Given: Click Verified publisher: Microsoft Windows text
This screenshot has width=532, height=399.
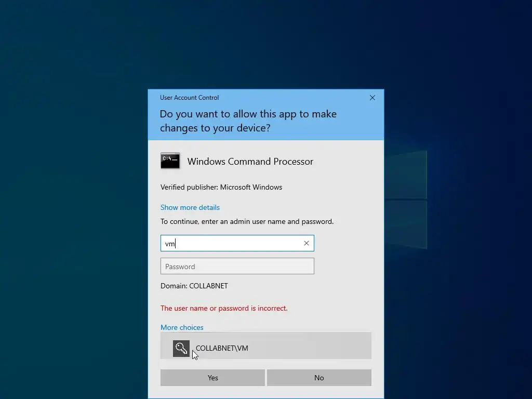Looking at the screenshot, I should (221, 187).
